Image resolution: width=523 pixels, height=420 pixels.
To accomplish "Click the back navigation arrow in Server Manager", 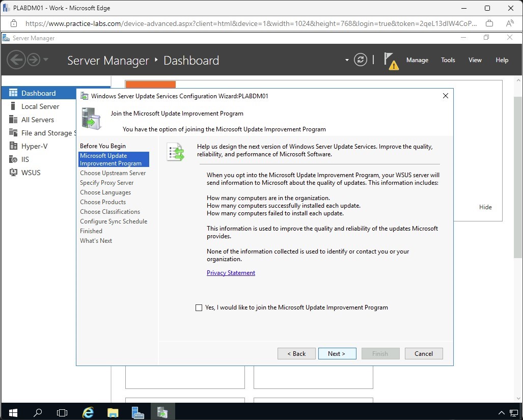I will [x=16, y=60].
